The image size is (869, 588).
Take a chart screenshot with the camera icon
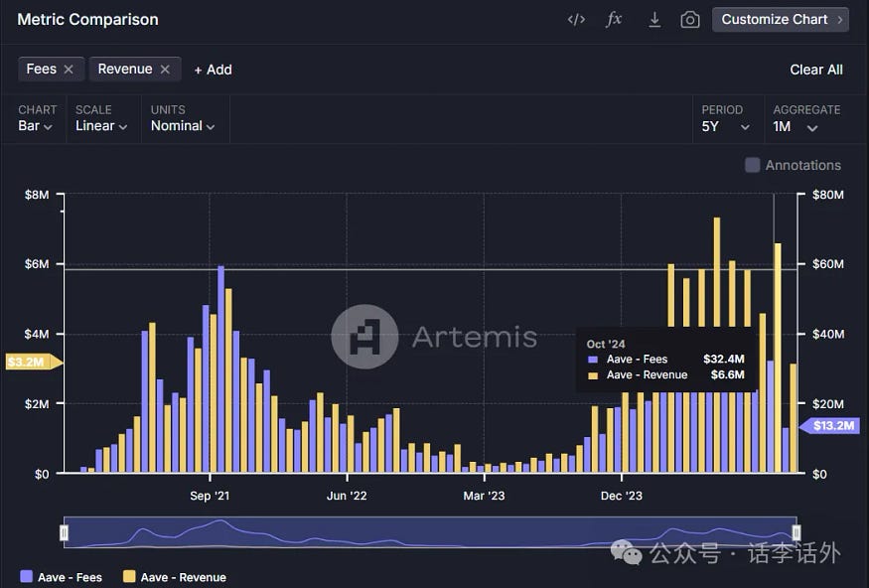click(690, 20)
